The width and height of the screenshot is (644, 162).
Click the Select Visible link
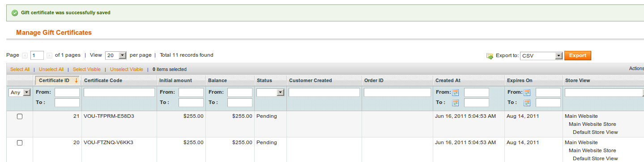click(x=87, y=70)
